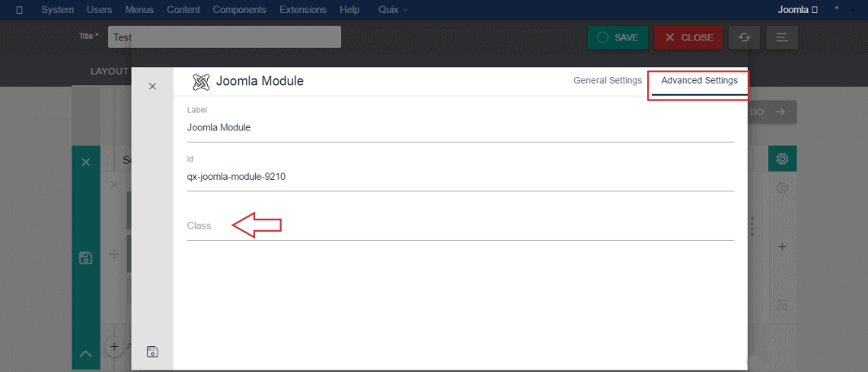Viewport: 868px width, 372px height.
Task: Open the Users menu
Action: 99,9
